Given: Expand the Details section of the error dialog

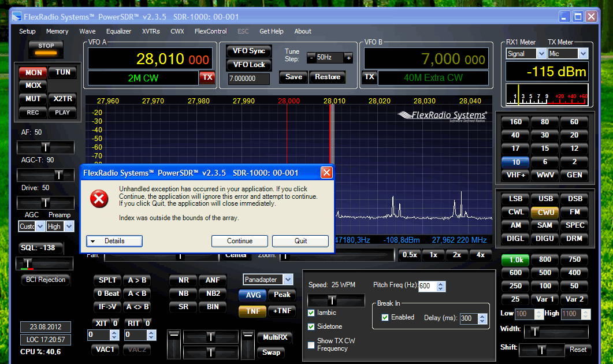Looking at the screenshot, I should 114,241.
